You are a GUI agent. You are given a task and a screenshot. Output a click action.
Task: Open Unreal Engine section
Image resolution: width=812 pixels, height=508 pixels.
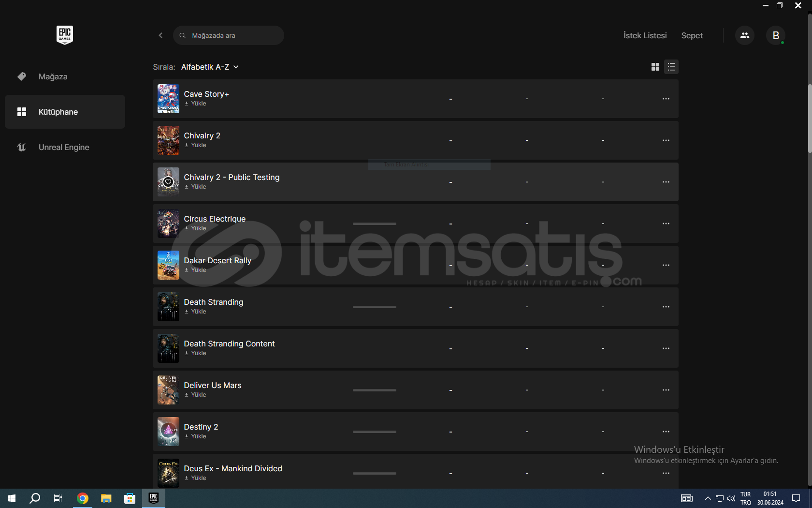[x=65, y=147]
